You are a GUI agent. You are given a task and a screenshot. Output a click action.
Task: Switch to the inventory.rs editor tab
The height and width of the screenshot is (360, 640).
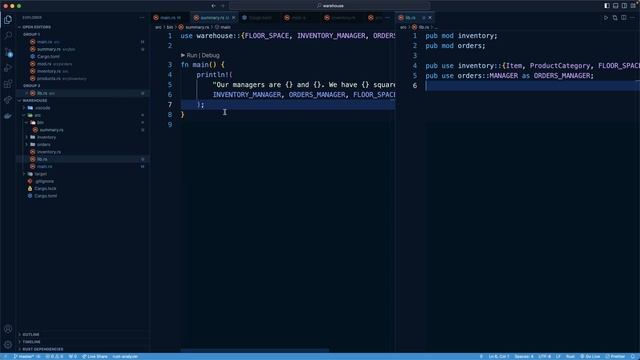point(343,18)
